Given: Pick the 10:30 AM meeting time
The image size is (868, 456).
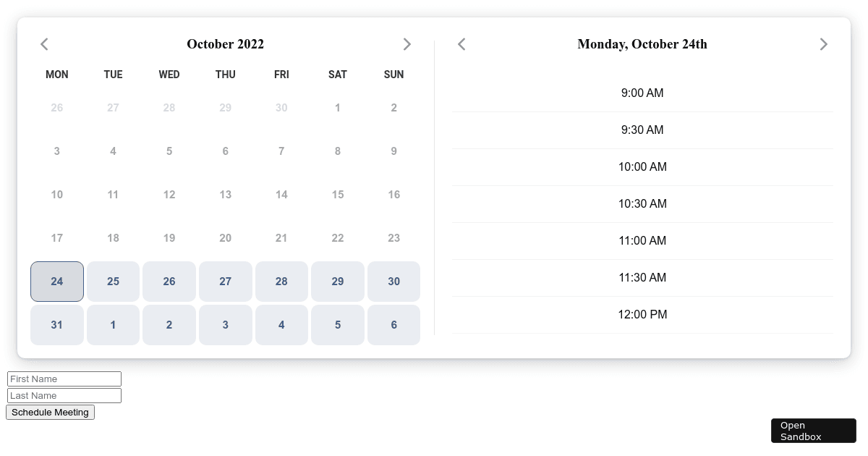Looking at the screenshot, I should pyautogui.click(x=642, y=203).
